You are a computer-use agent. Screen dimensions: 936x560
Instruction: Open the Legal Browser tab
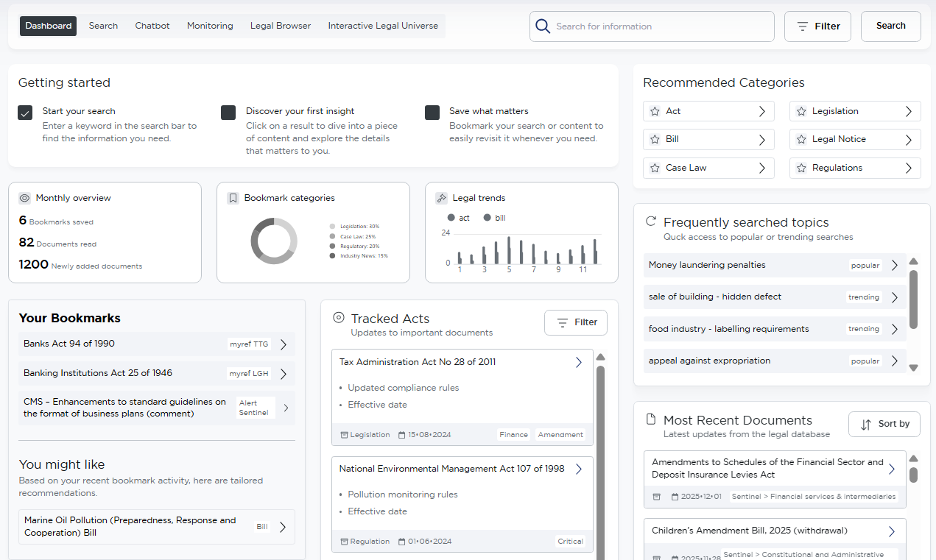coord(281,26)
